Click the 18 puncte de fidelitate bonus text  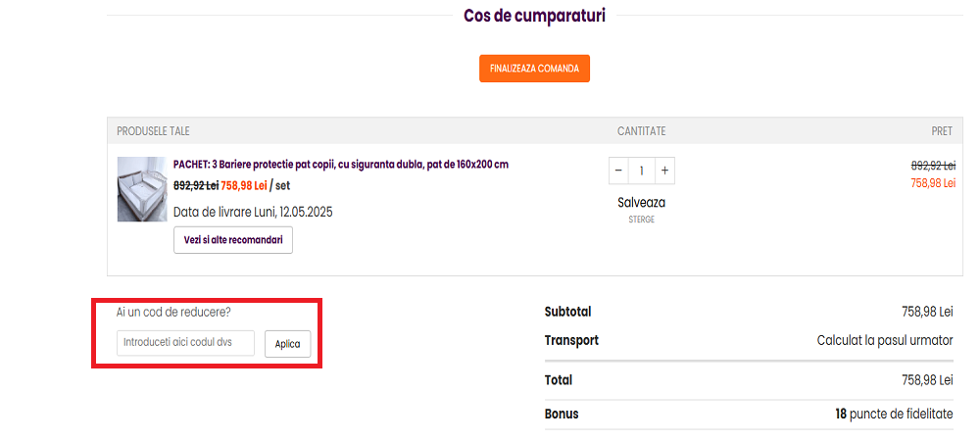pyautogui.click(x=893, y=414)
